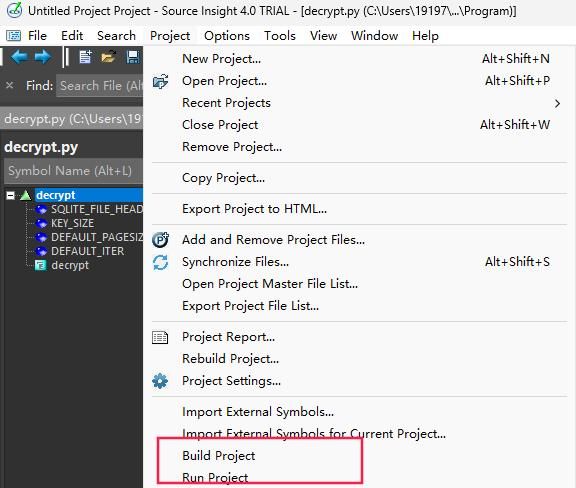Click the Source Insight system menu icon
This screenshot has width=576, height=488.
tap(13, 36)
